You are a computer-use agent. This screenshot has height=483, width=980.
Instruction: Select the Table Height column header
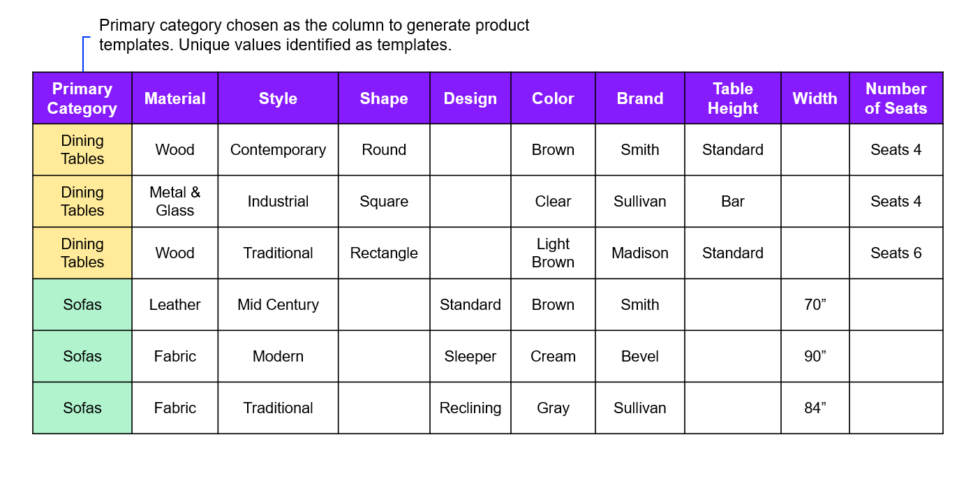pos(733,98)
